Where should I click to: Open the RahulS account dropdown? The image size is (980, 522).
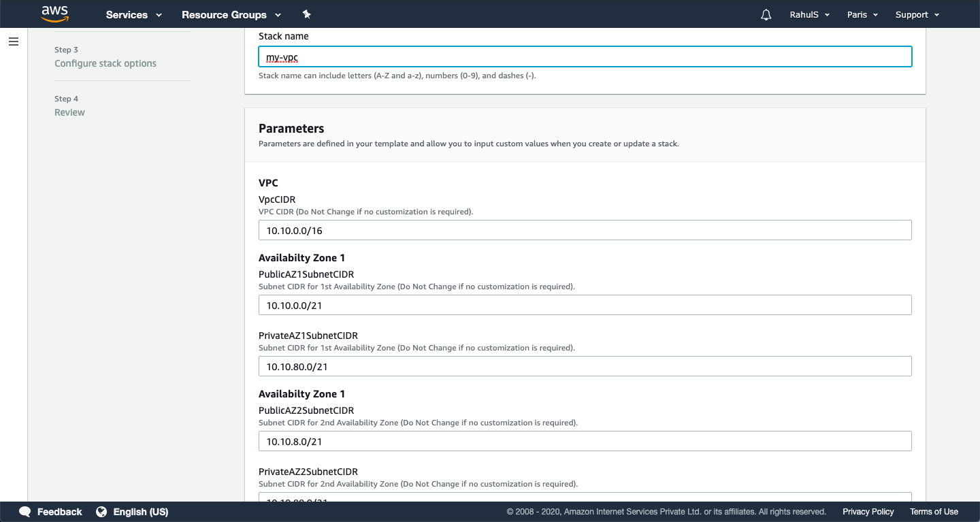pyautogui.click(x=809, y=14)
